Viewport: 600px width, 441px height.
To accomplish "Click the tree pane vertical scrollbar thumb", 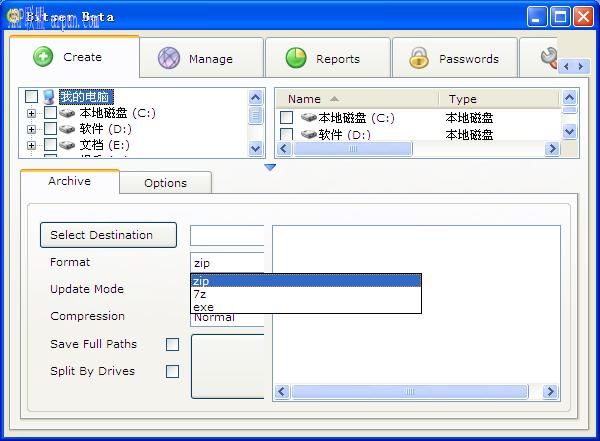I will pos(256,115).
